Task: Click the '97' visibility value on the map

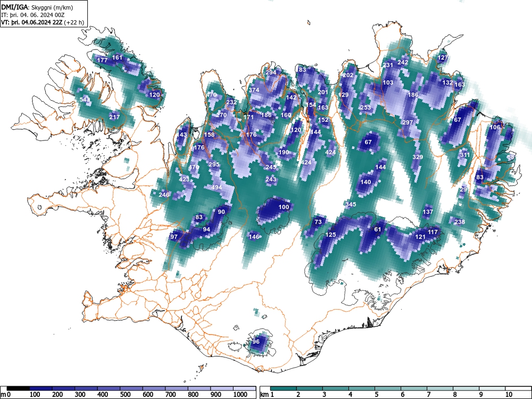Action: tap(174, 237)
